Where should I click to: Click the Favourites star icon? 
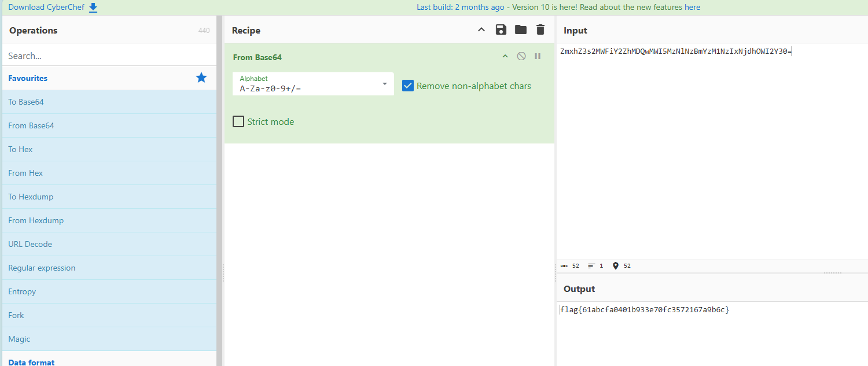[x=201, y=78]
